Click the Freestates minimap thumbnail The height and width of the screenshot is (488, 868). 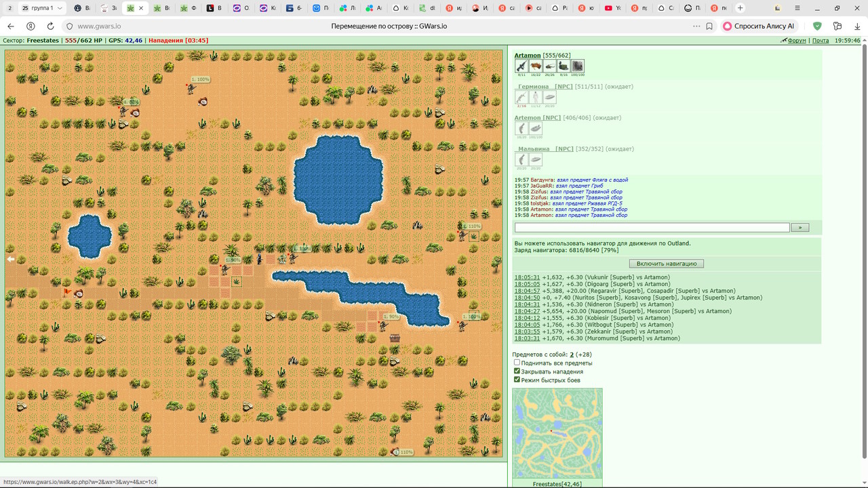pyautogui.click(x=557, y=434)
